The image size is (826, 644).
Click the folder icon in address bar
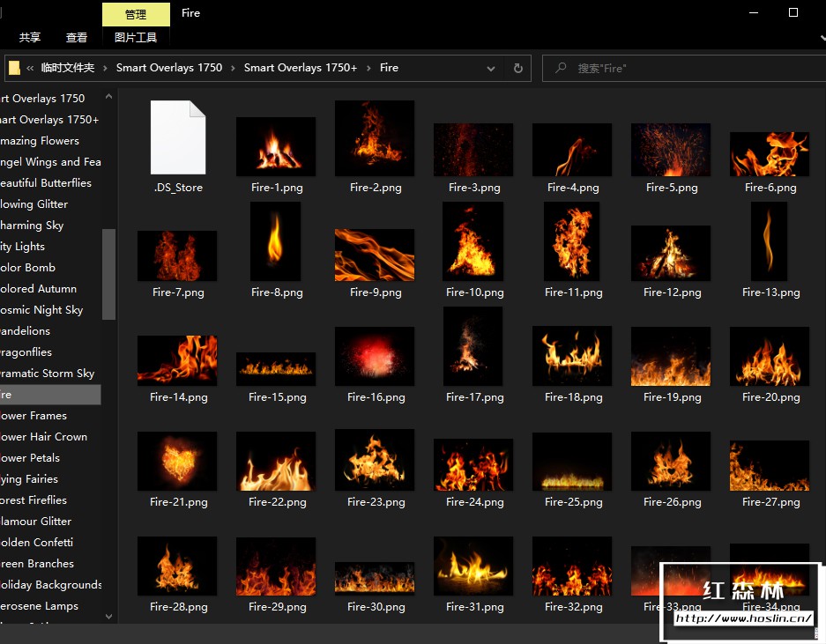pyautogui.click(x=14, y=68)
